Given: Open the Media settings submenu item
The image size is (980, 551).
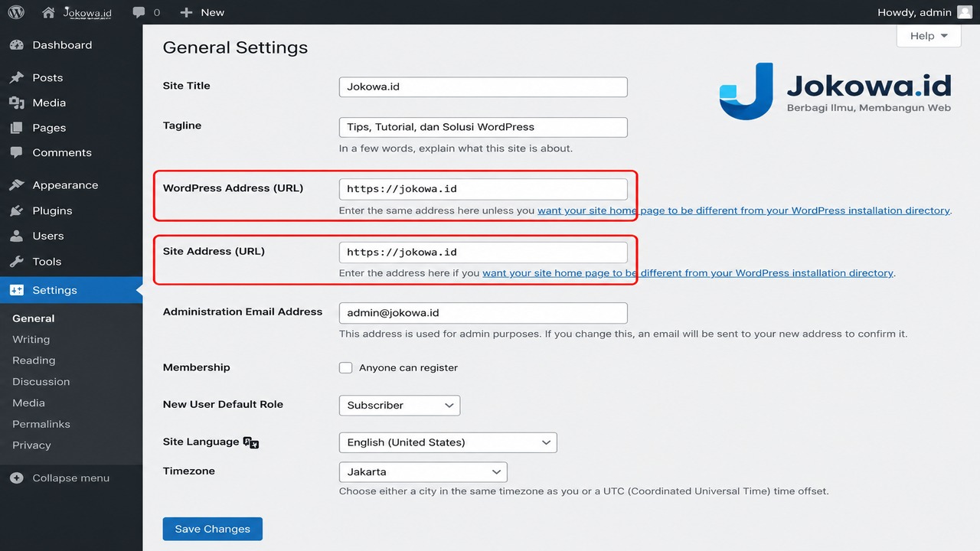Looking at the screenshot, I should coord(29,403).
